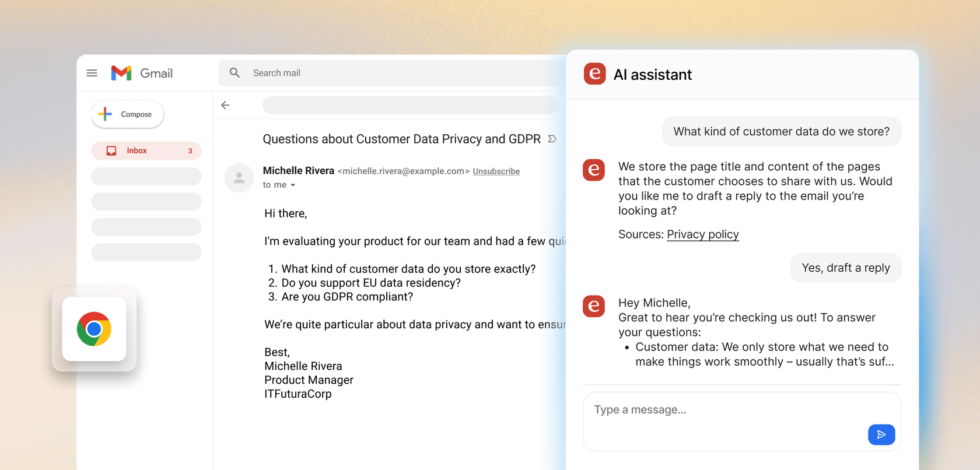Select the "What kind of customer data" bubble
This screenshot has width=980, height=470.
pos(781,132)
